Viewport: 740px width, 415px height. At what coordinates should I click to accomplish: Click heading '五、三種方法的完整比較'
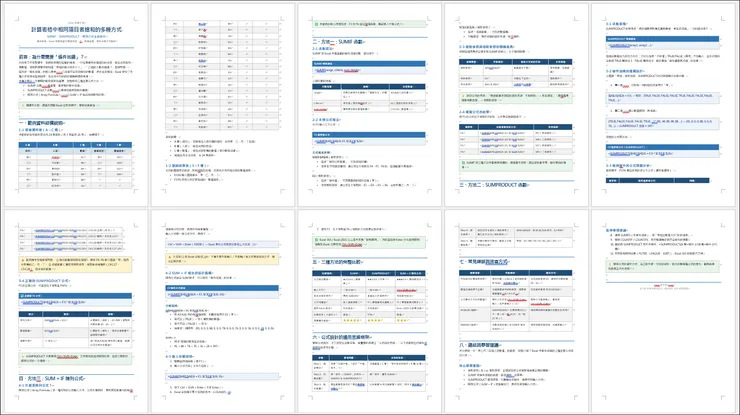pyautogui.click(x=338, y=262)
